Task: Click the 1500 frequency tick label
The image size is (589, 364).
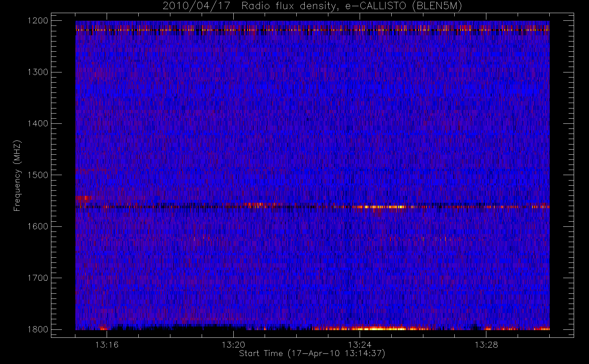Action: [38, 175]
